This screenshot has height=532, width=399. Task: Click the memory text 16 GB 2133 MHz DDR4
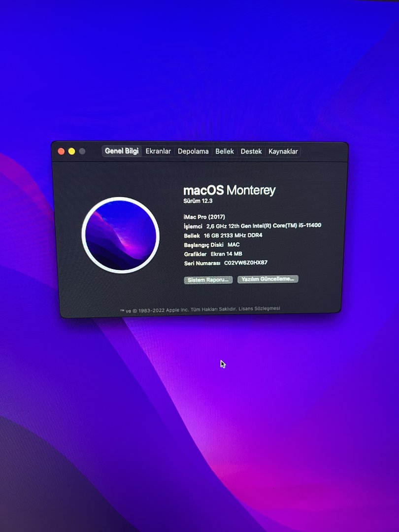click(x=233, y=235)
